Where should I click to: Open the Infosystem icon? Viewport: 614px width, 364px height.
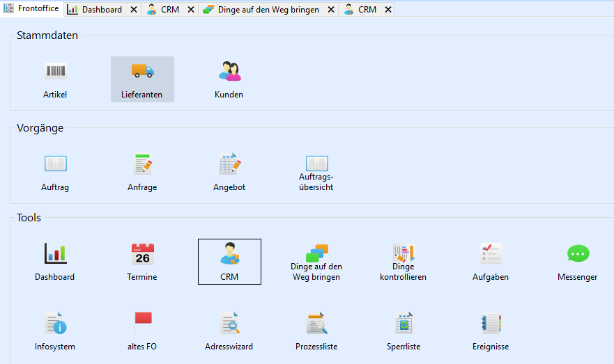pyautogui.click(x=55, y=324)
